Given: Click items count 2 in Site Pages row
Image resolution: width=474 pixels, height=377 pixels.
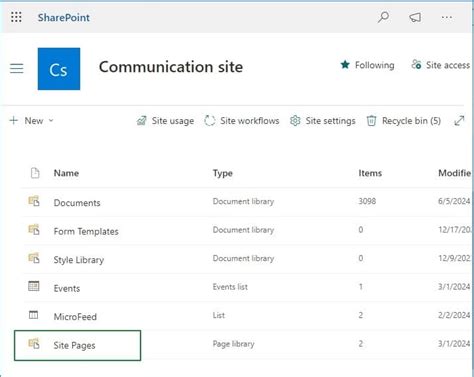Looking at the screenshot, I should coord(361,344).
